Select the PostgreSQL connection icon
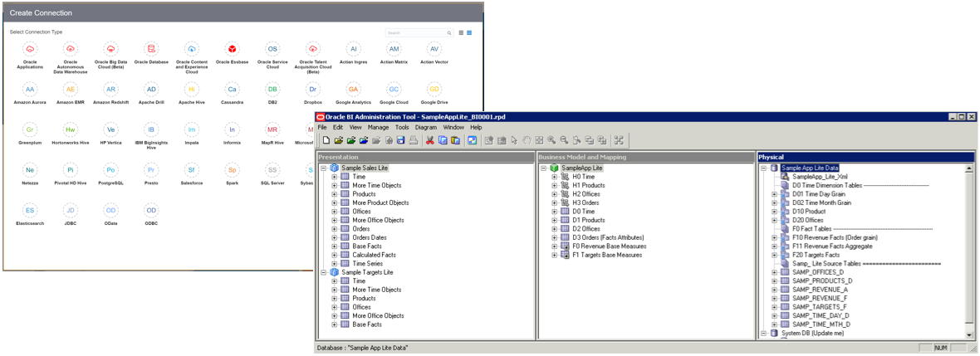Screen dimensions: 980x356 pos(110,170)
